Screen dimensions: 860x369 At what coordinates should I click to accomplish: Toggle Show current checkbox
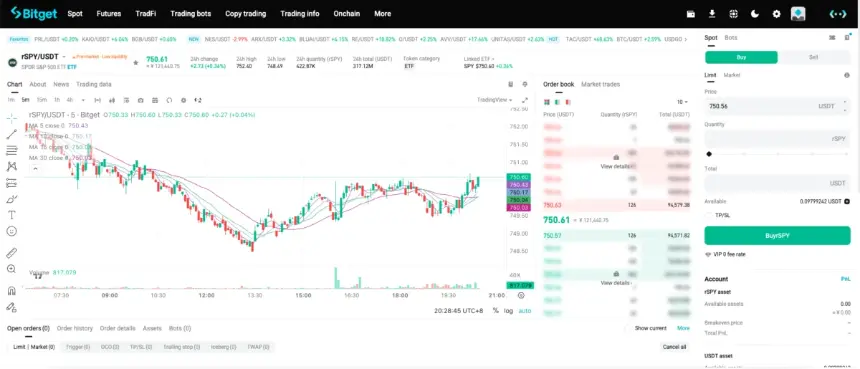[x=629, y=328]
